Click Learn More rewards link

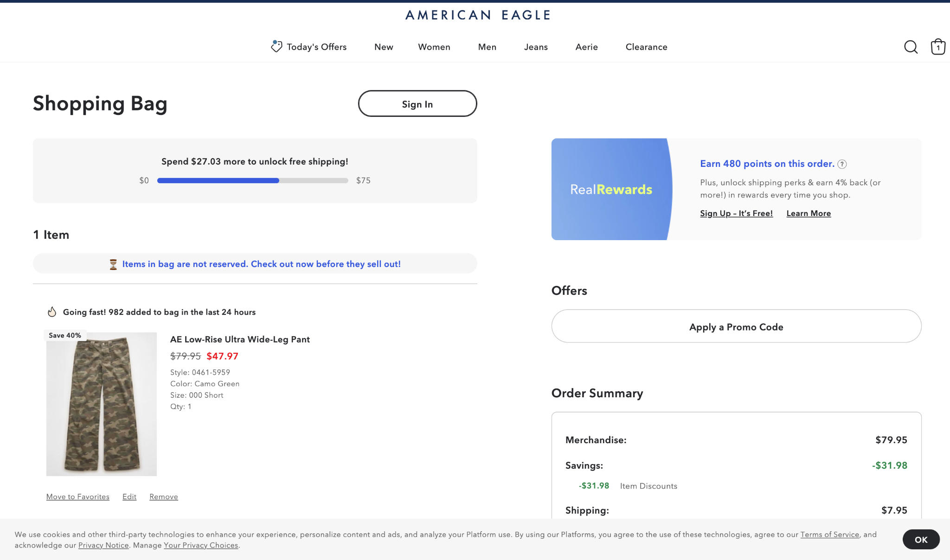tap(809, 213)
